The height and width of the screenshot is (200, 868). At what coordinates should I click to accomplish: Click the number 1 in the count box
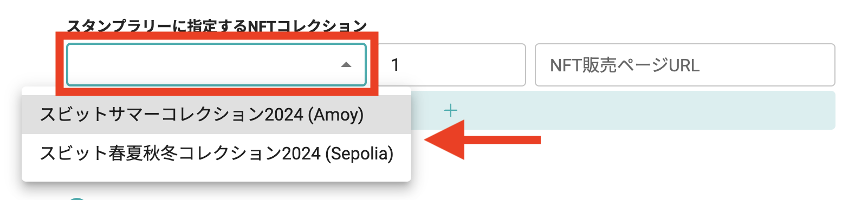tap(396, 65)
